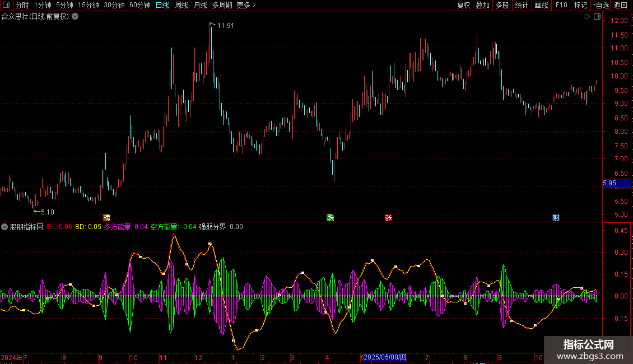Open F10 company information
Screen dimensions: 633x364
[561, 5]
